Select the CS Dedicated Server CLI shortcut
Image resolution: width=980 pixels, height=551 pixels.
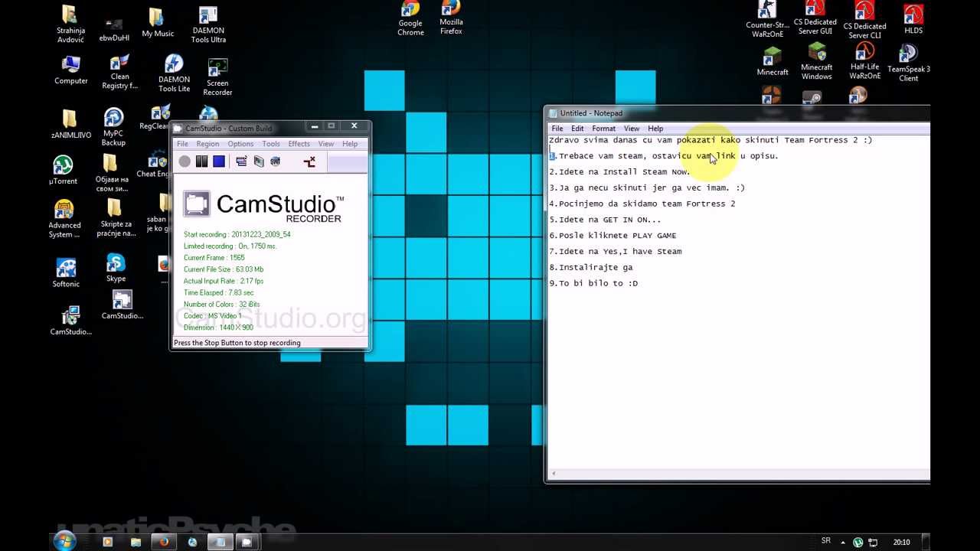click(864, 20)
